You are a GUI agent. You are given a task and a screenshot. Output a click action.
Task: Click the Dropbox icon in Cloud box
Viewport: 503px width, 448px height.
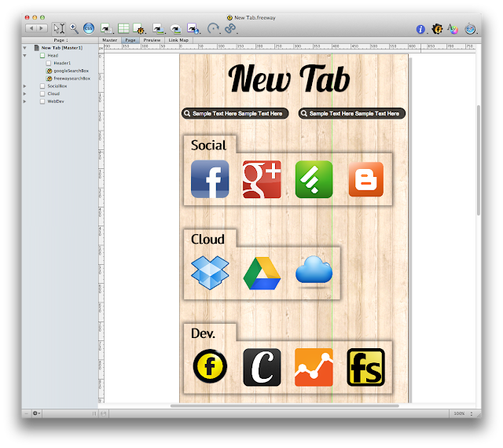210,273
